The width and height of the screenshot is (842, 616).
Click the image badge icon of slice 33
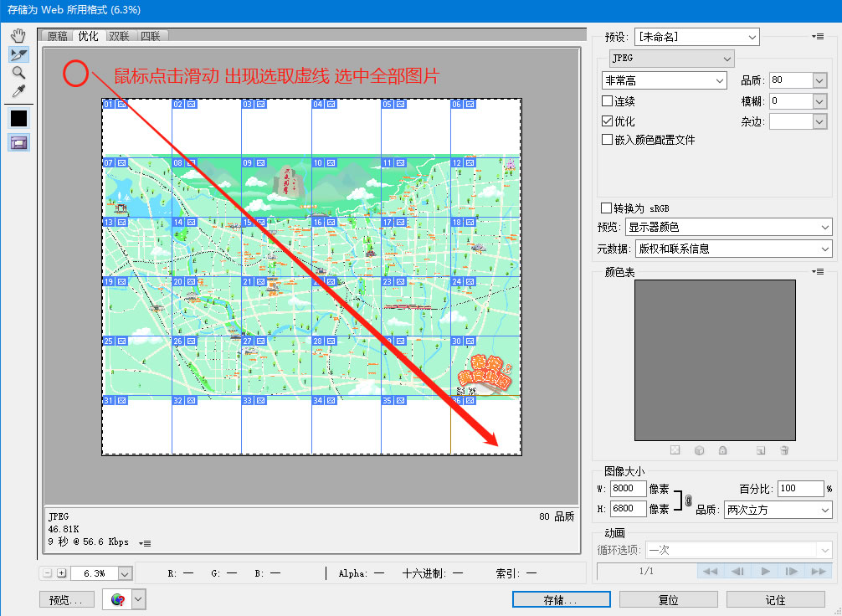click(x=260, y=400)
